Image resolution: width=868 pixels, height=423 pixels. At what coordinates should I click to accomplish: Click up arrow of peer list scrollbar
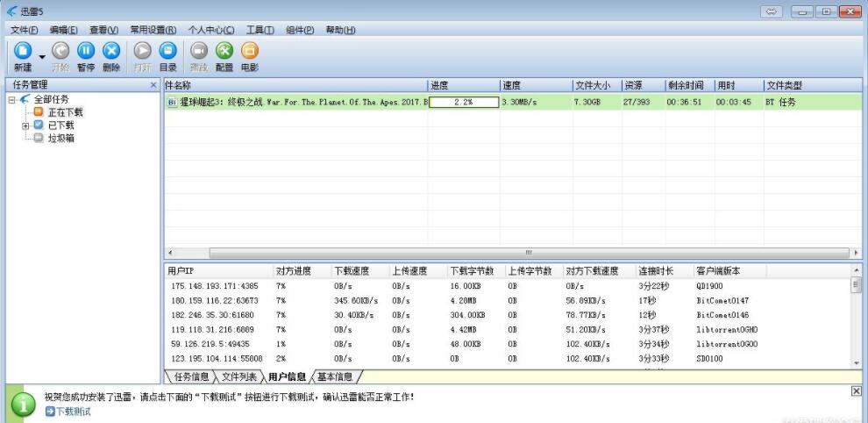tap(857, 269)
